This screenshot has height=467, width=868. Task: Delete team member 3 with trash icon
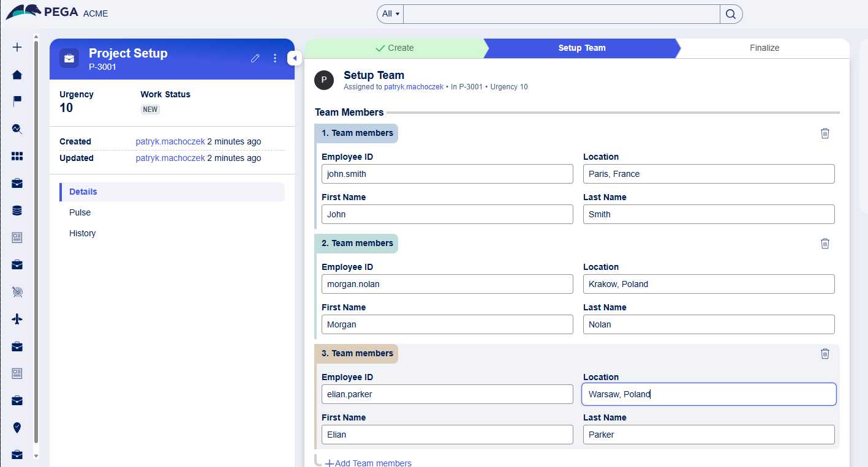[825, 354]
